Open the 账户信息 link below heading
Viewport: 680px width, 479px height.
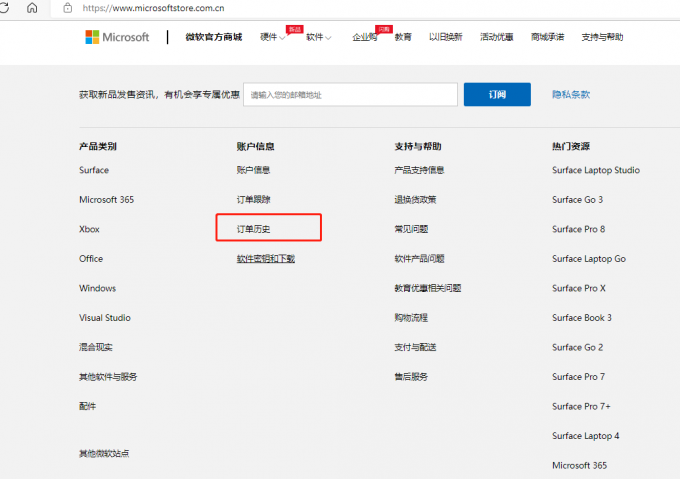(253, 170)
